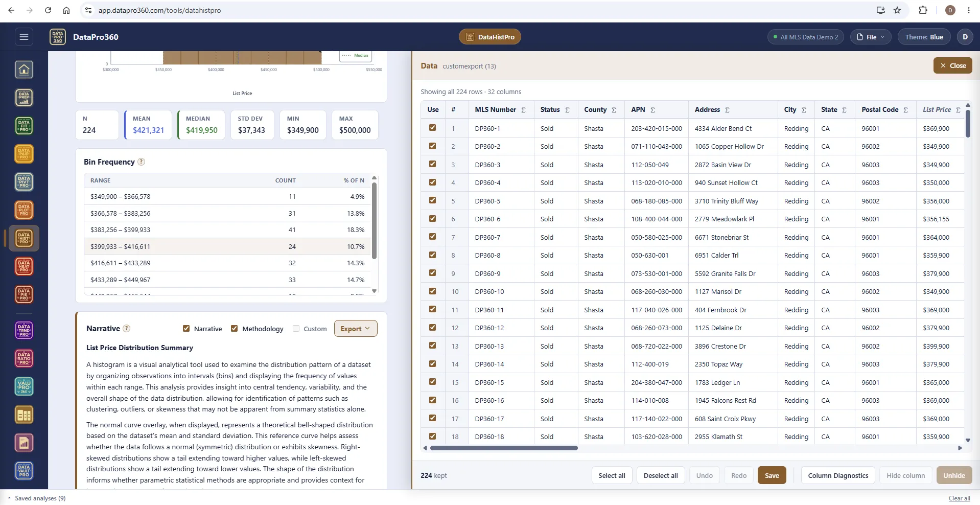Uncheck the Methodology checkbox
Viewport: 980px width, 505px height.
point(235,329)
